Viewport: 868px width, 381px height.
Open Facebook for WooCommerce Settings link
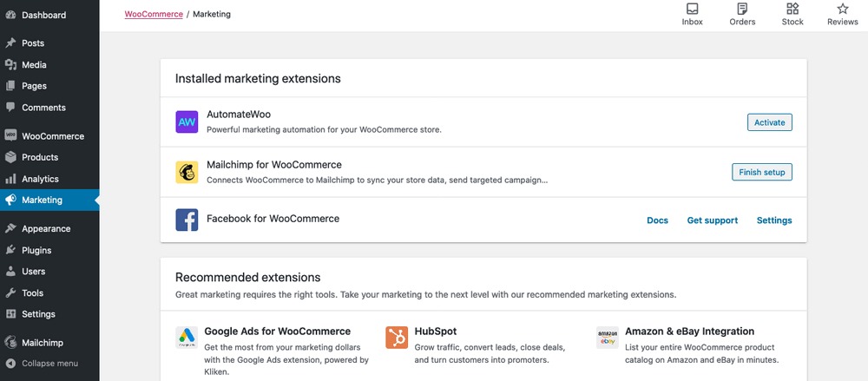[774, 220]
